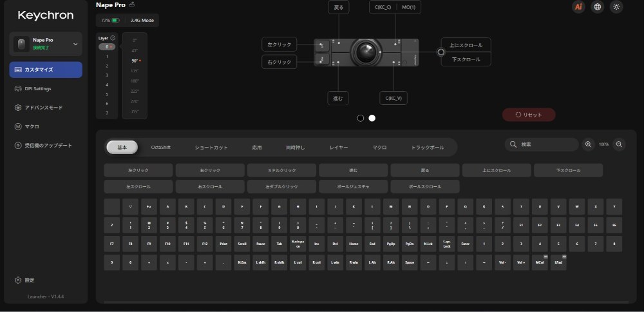Choose 左ダブルクリック from the key list

[x=281, y=186]
